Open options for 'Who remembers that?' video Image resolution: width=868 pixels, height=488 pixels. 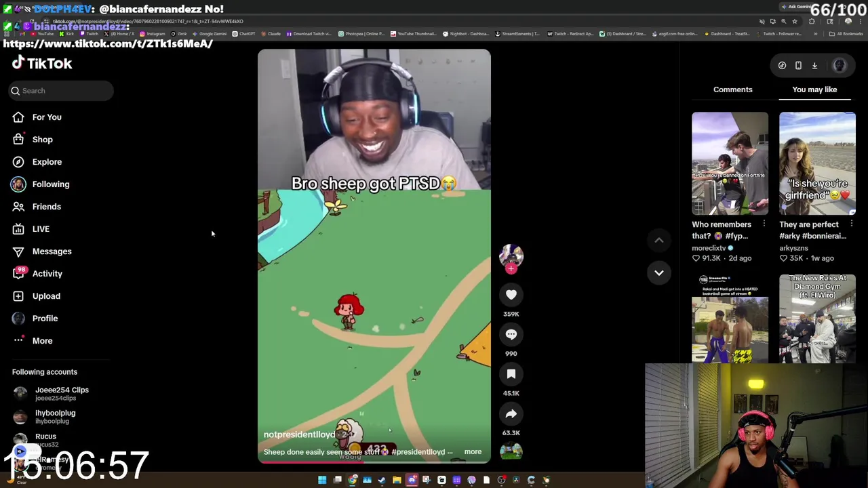click(764, 224)
